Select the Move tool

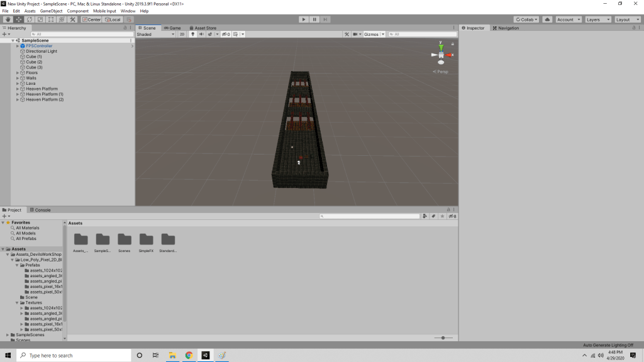[19, 19]
